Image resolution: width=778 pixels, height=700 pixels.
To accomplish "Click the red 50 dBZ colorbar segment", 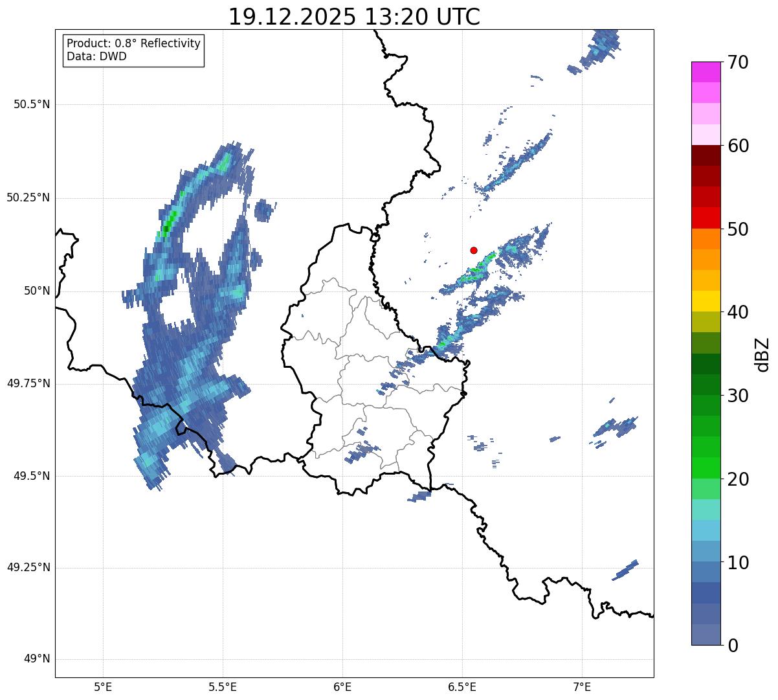I will pyautogui.click(x=706, y=218).
